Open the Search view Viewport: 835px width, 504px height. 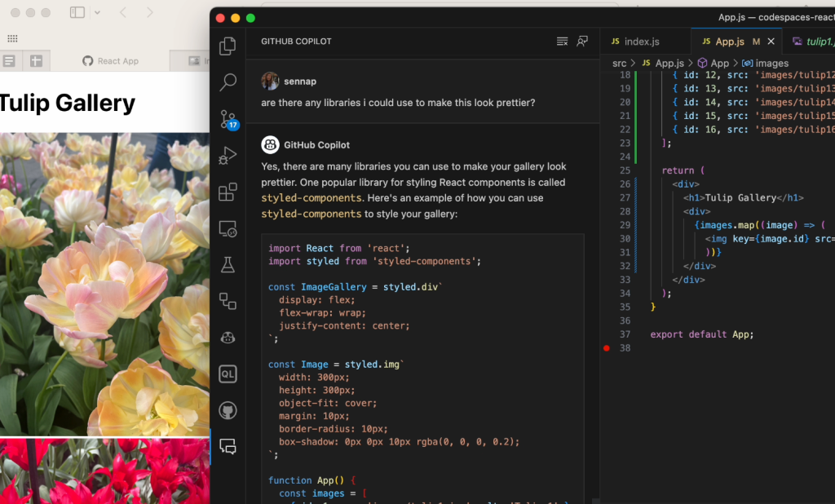pos(228,82)
